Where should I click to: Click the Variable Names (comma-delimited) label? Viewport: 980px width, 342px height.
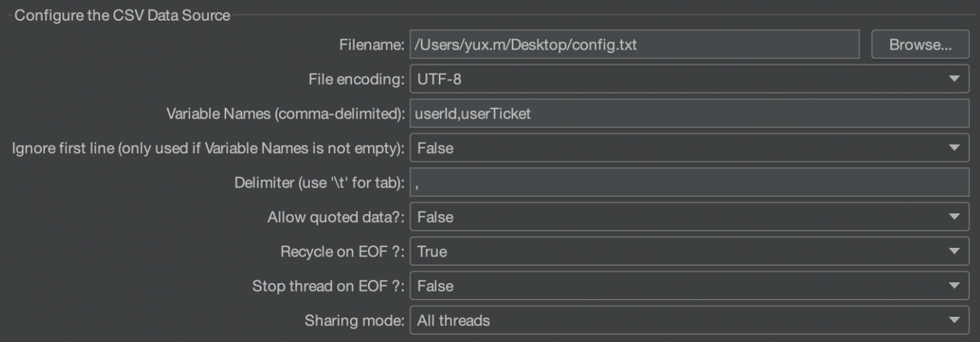pyautogui.click(x=285, y=114)
